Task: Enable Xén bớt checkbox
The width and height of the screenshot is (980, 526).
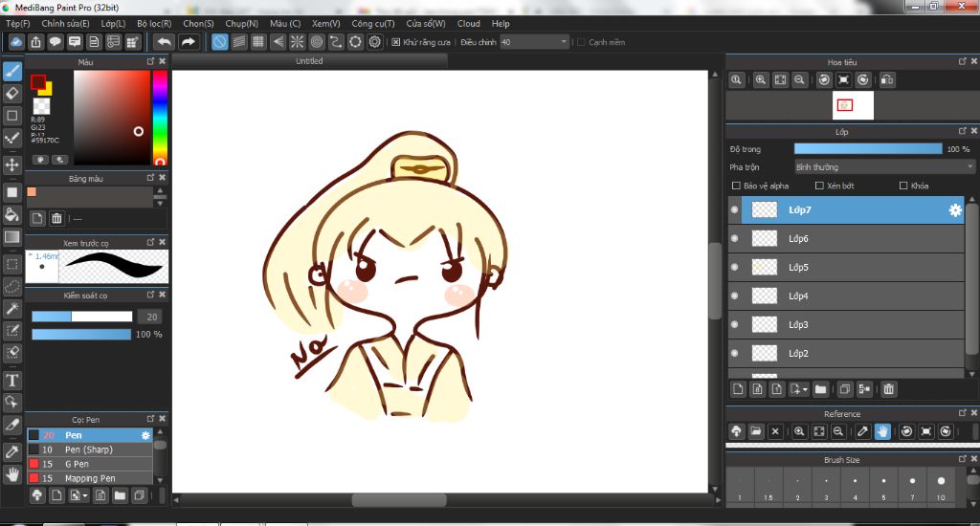Action: [x=819, y=186]
